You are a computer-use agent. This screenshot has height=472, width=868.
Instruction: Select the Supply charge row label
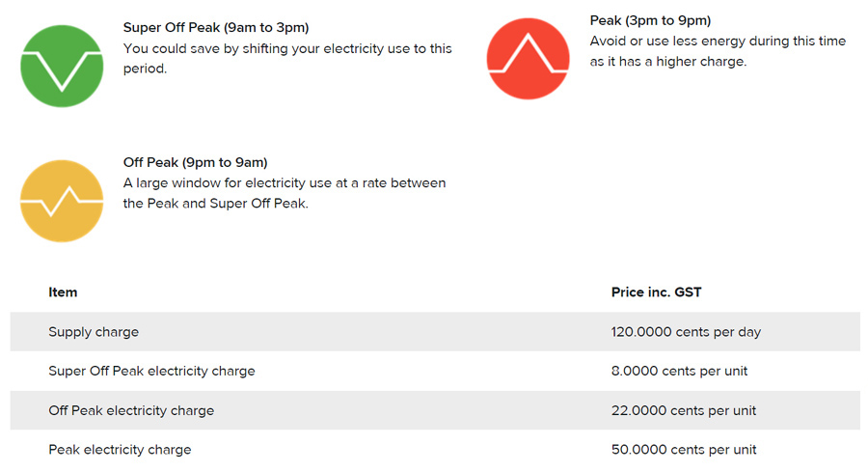click(94, 332)
